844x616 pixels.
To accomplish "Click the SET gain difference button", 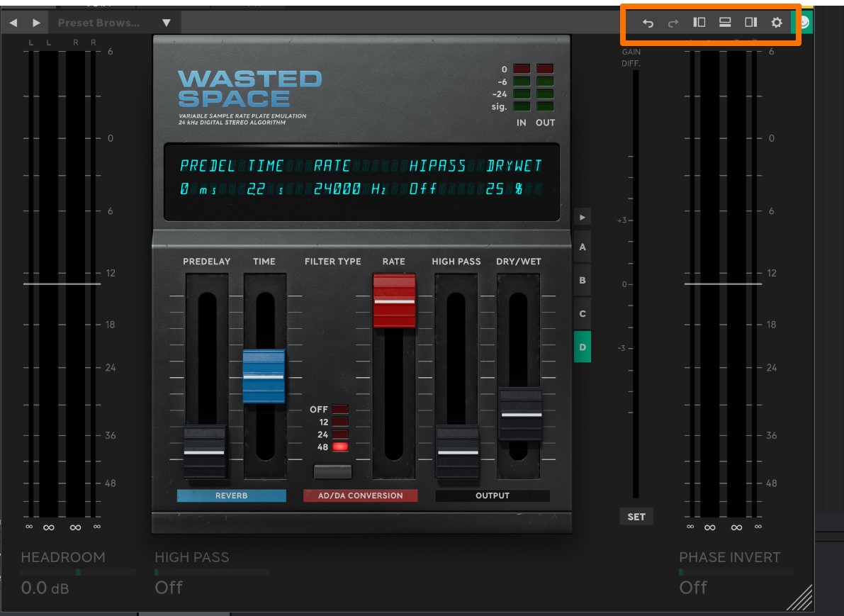I will pyautogui.click(x=636, y=517).
